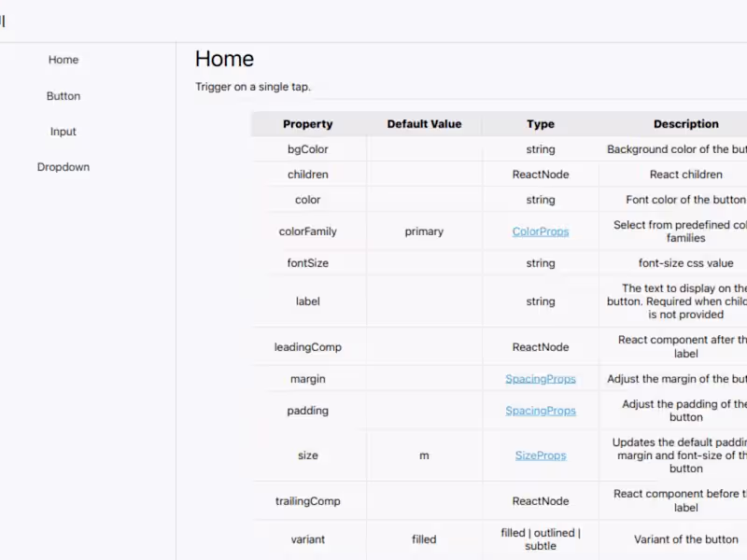This screenshot has height=560, width=747.
Task: Click the bgColor property cell
Action: point(308,149)
